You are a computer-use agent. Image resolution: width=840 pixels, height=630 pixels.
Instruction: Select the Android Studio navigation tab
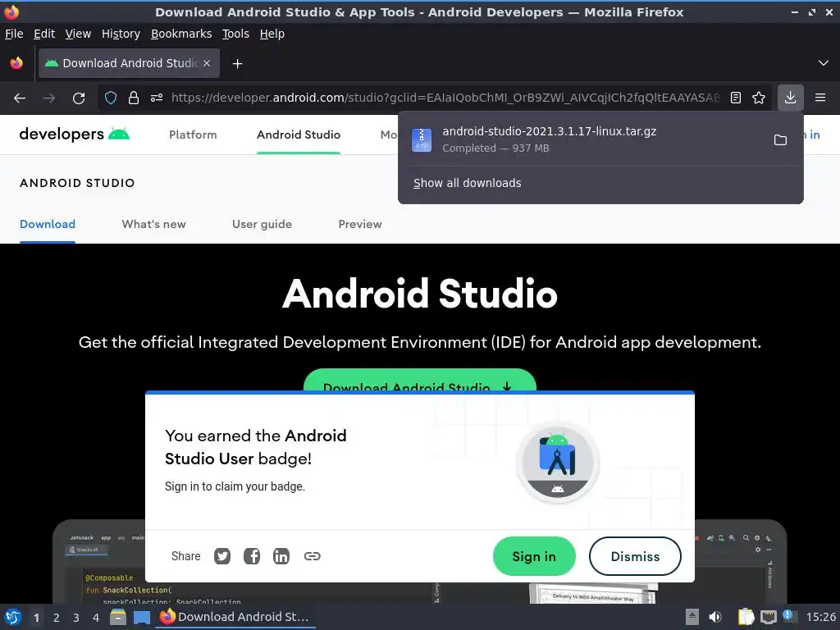[x=299, y=135]
